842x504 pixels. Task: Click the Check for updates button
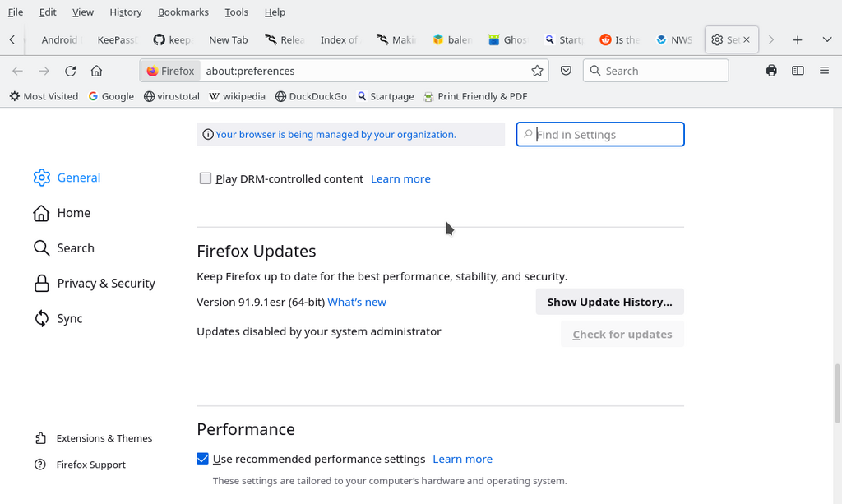(622, 334)
